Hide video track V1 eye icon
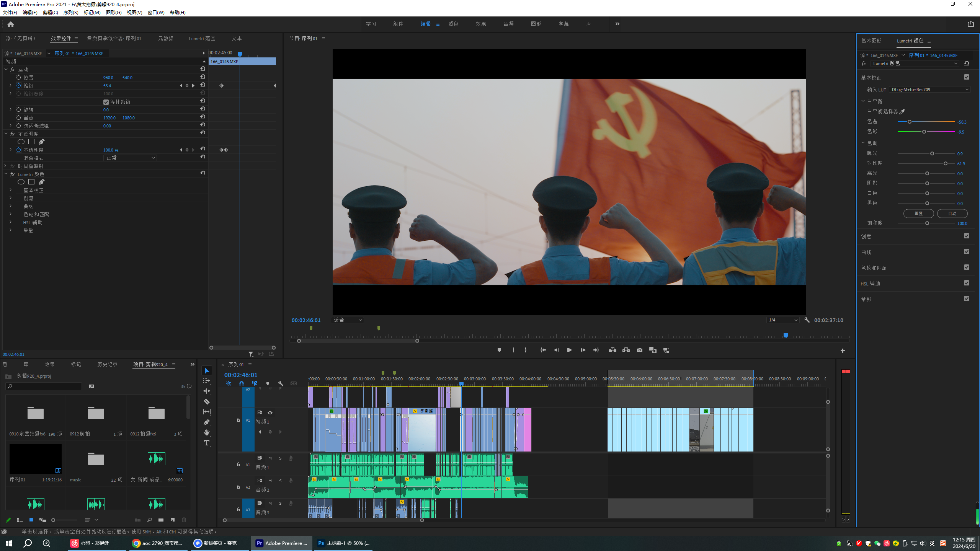The image size is (980, 551). (270, 412)
